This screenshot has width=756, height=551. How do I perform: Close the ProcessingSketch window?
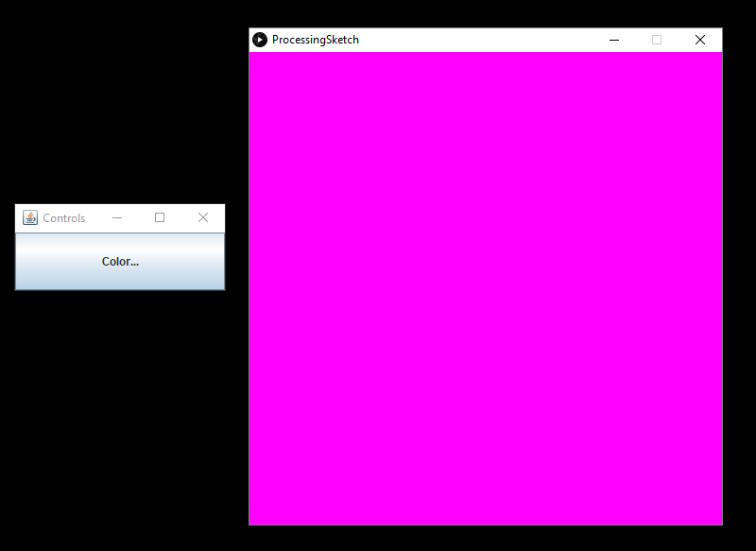point(700,40)
